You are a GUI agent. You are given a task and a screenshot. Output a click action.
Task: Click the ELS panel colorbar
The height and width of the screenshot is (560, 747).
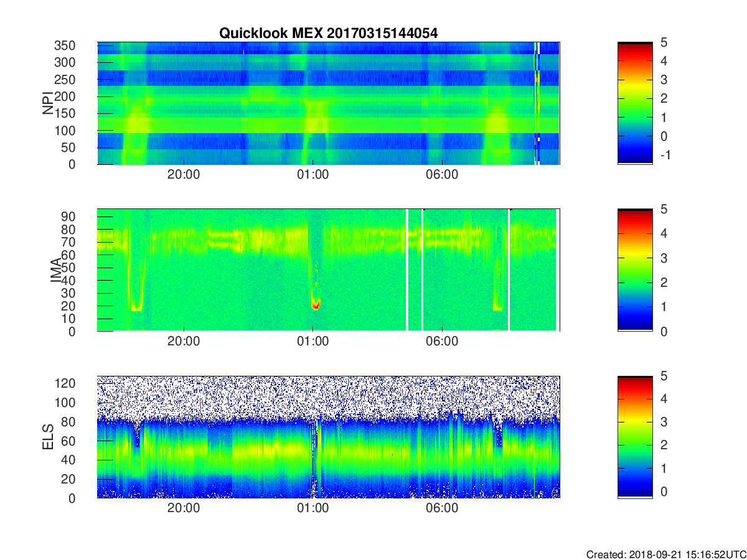click(x=635, y=437)
